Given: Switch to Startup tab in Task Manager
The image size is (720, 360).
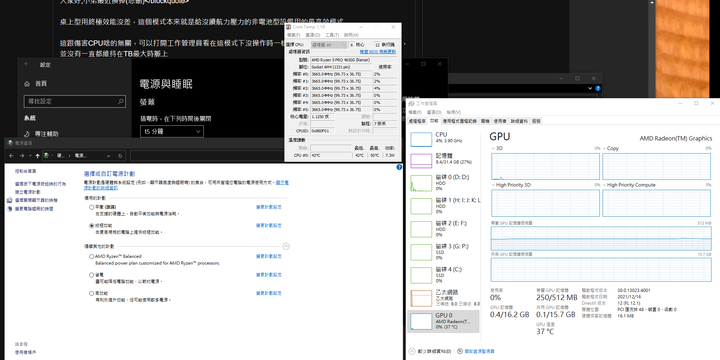Looking at the screenshot, I should (485, 121).
